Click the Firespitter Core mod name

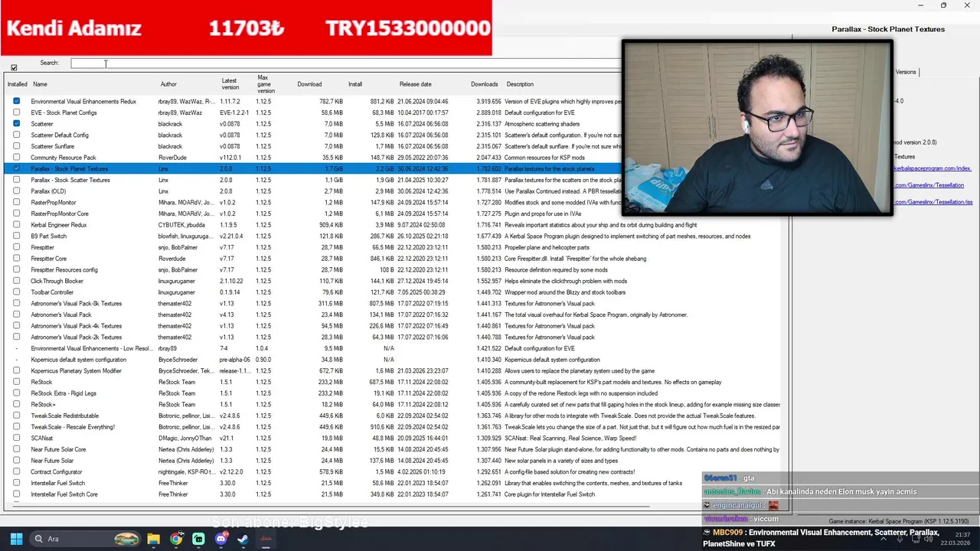point(49,259)
